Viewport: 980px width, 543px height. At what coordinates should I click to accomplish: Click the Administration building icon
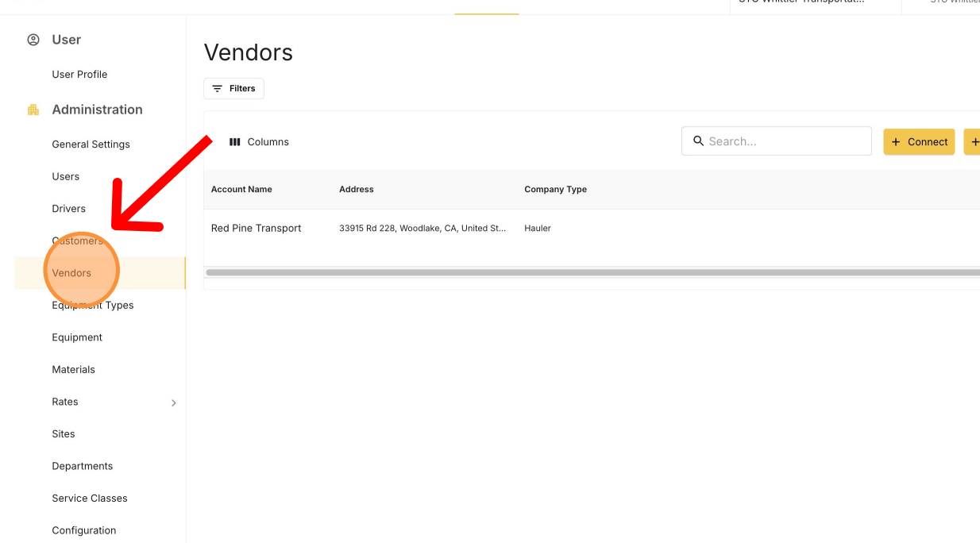coord(33,110)
